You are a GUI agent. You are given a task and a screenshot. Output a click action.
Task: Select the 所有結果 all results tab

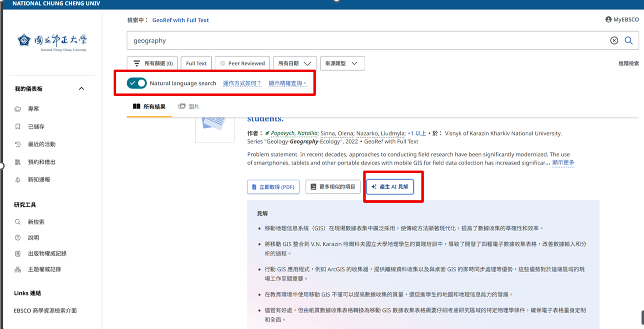coord(149,107)
